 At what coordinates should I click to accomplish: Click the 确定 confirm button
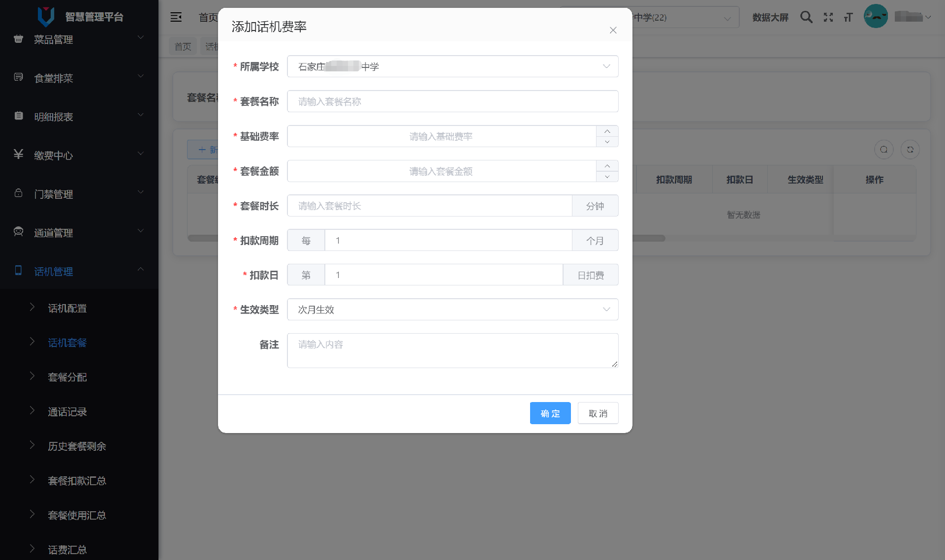550,413
